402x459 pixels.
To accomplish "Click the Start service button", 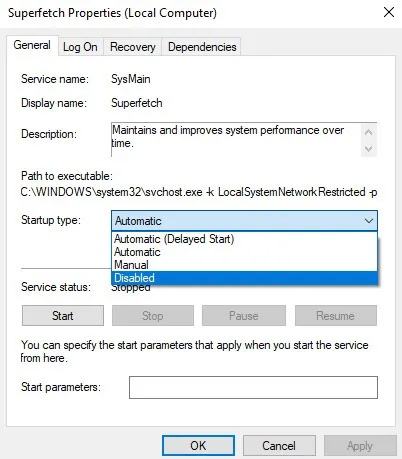I will coord(63,316).
